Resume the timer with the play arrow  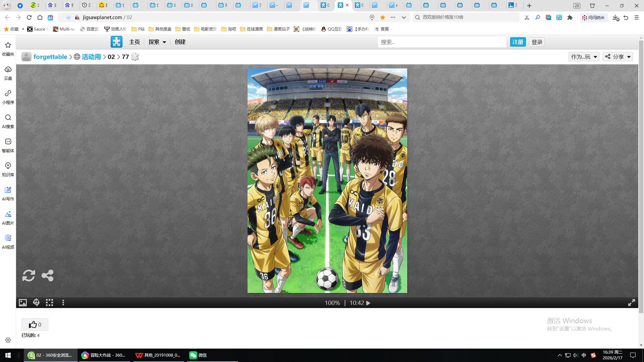368,303
